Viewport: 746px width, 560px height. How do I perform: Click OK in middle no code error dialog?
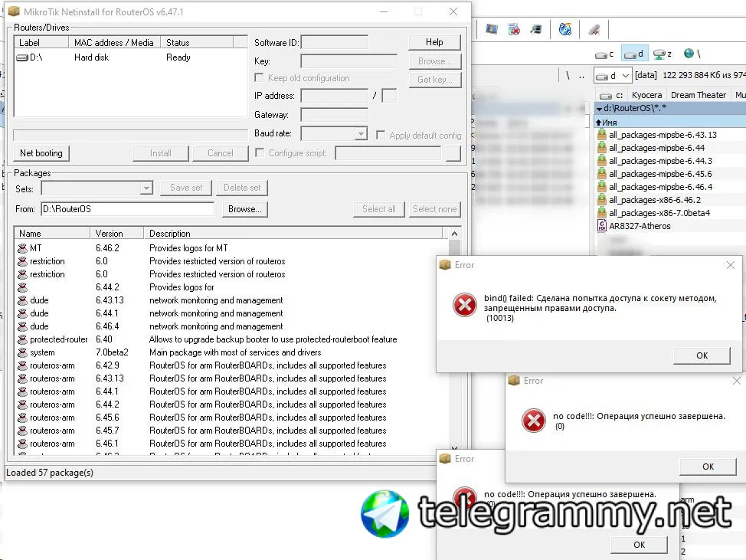[708, 467]
